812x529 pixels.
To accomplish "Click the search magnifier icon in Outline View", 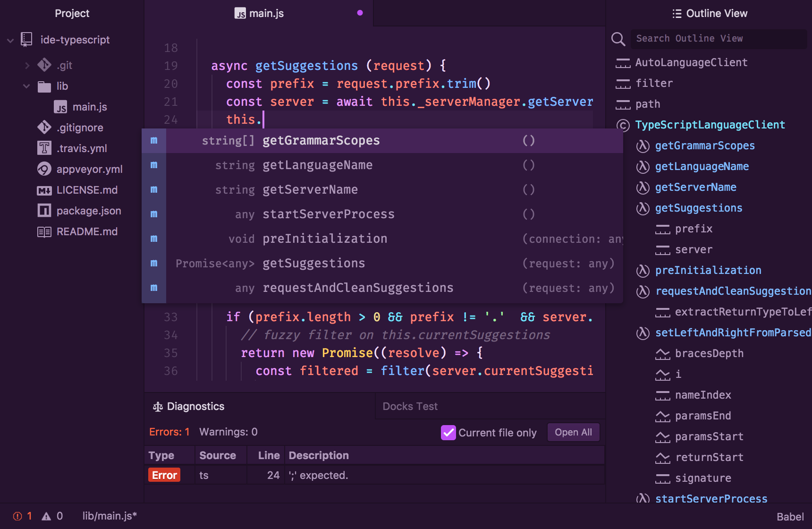I will tap(618, 39).
